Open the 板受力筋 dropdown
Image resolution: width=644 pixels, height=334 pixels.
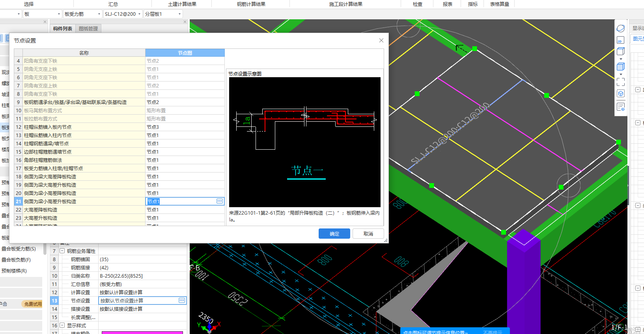pos(83,14)
